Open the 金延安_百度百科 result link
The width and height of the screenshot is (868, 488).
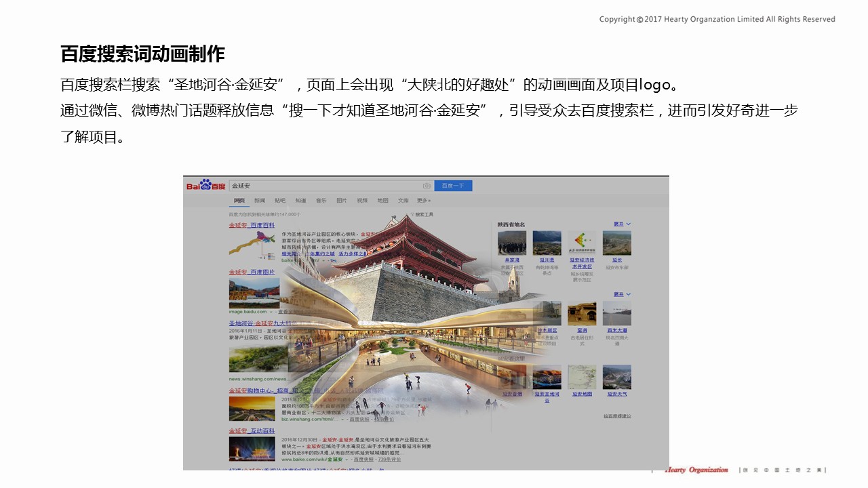click(x=252, y=225)
